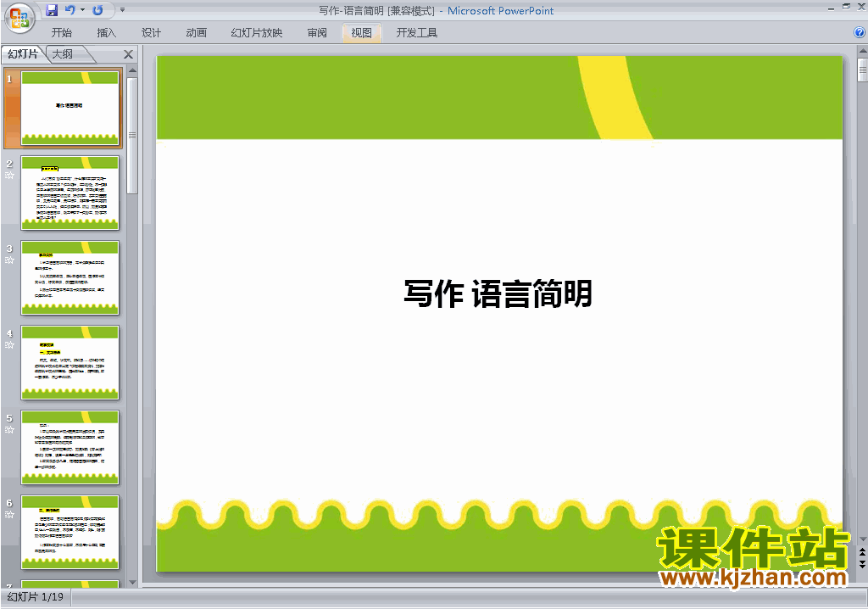Select slide 1 thumbnail

tap(70, 108)
